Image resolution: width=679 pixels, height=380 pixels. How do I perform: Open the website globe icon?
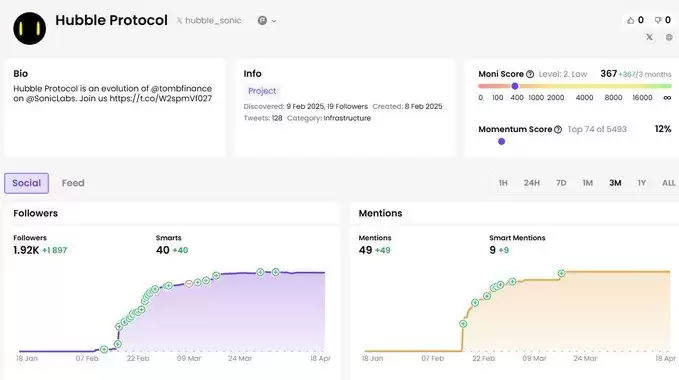[x=669, y=37]
